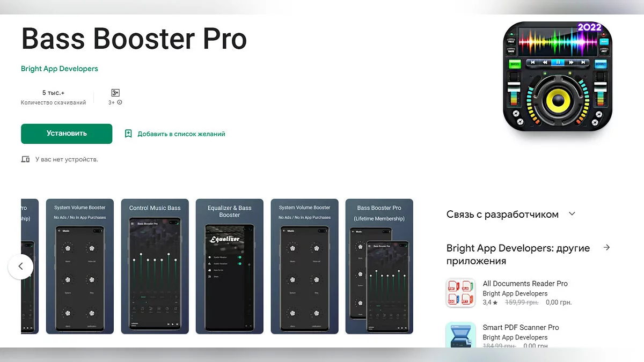Open the first System Volume Booster screenshot
Viewport: 644px width, 362px height.
point(80,267)
